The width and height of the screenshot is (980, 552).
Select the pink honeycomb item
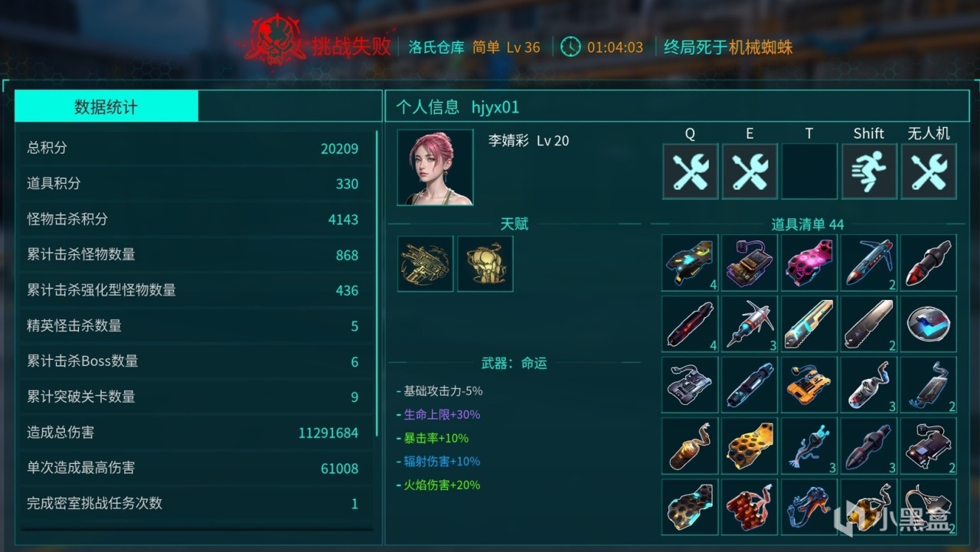(810, 262)
